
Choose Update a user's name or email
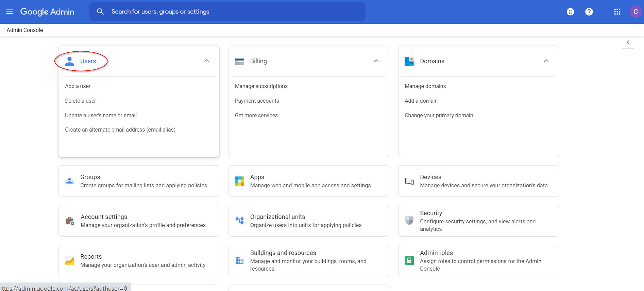(x=101, y=116)
